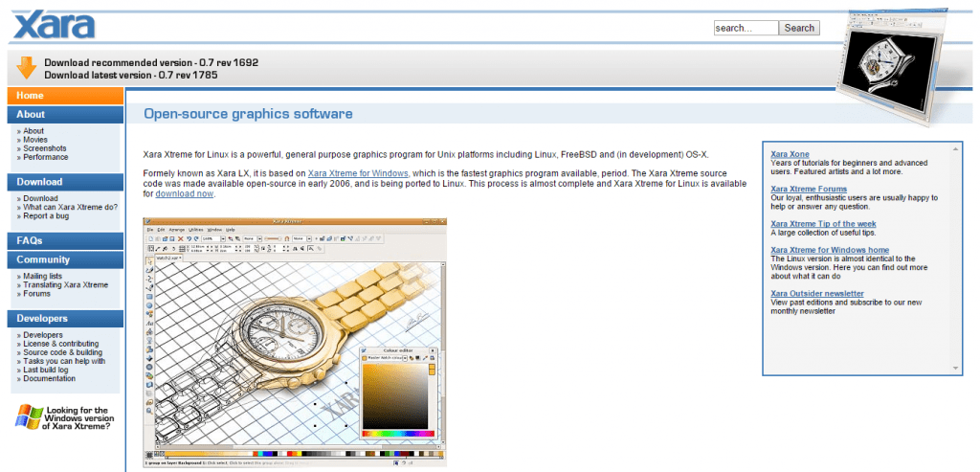Follow the 'download now' link
The image size is (980, 472).
coord(185,193)
